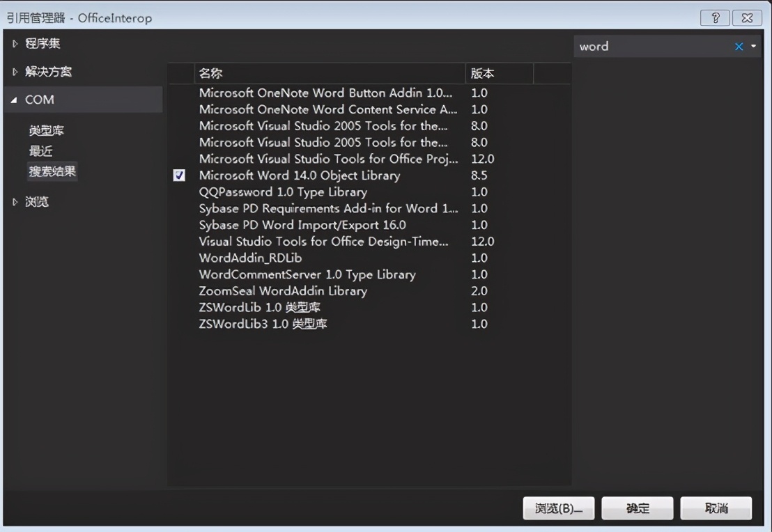
Task: Select QQPassword 1.0 Type Library row
Action: coord(283,192)
